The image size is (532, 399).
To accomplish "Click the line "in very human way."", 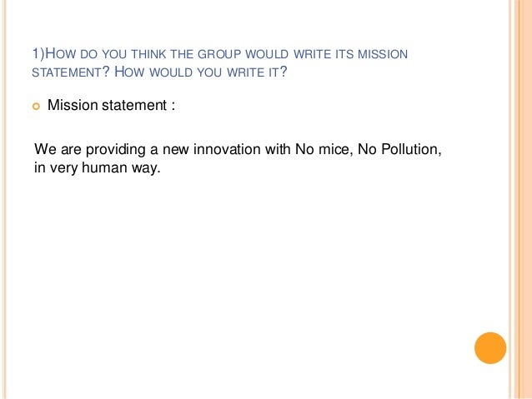I will point(97,167).
